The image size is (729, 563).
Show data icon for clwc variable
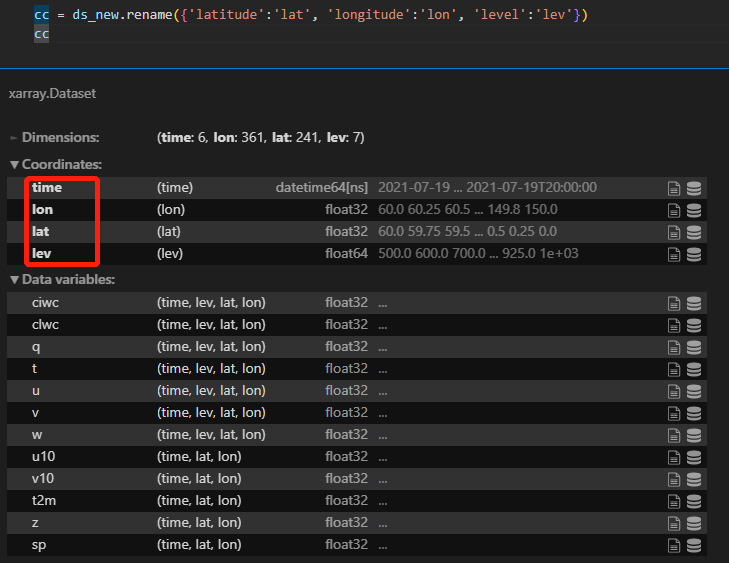tap(694, 325)
